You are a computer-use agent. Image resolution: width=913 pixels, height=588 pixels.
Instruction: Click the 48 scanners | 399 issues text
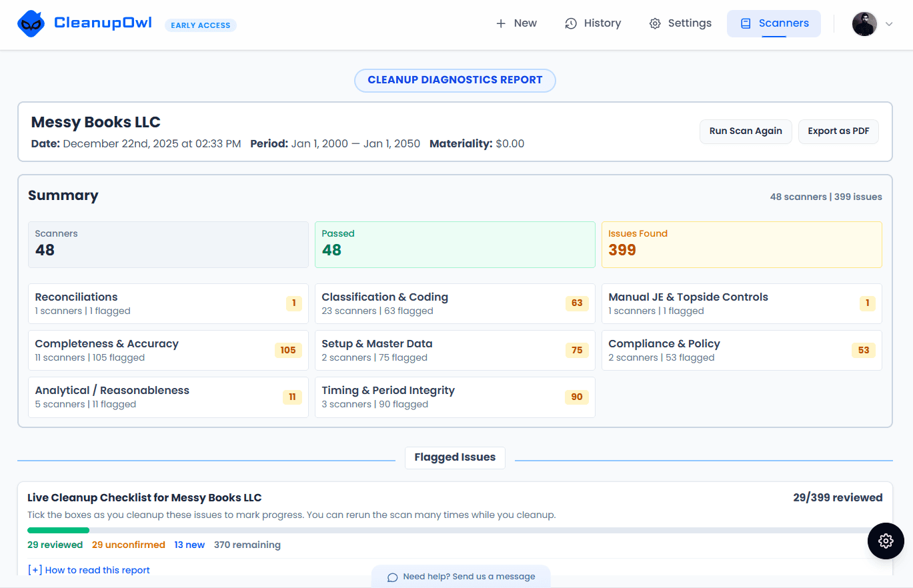tap(826, 197)
